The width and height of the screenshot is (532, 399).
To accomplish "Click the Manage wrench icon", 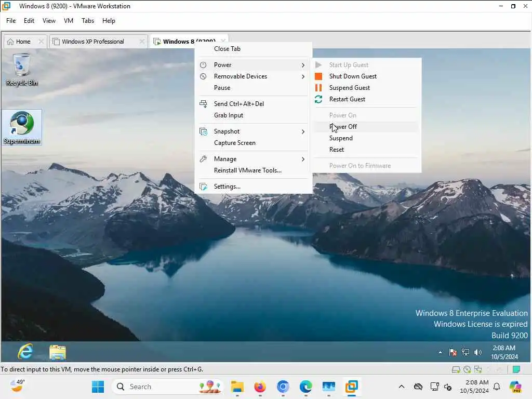I will 203,159.
